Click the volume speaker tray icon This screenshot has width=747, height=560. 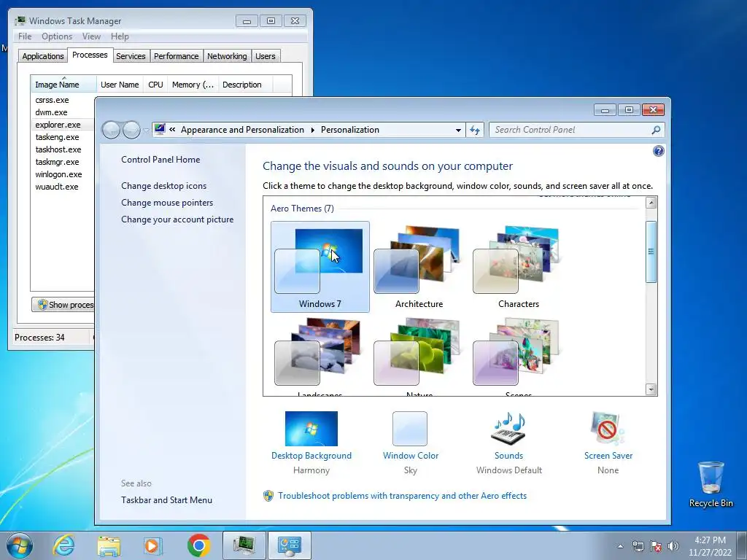[x=673, y=546]
